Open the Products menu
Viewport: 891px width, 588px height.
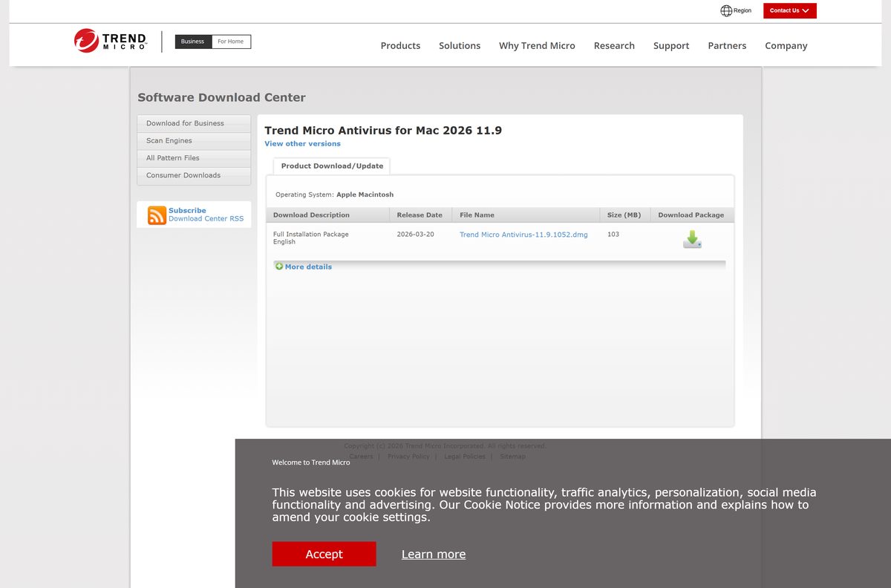400,45
